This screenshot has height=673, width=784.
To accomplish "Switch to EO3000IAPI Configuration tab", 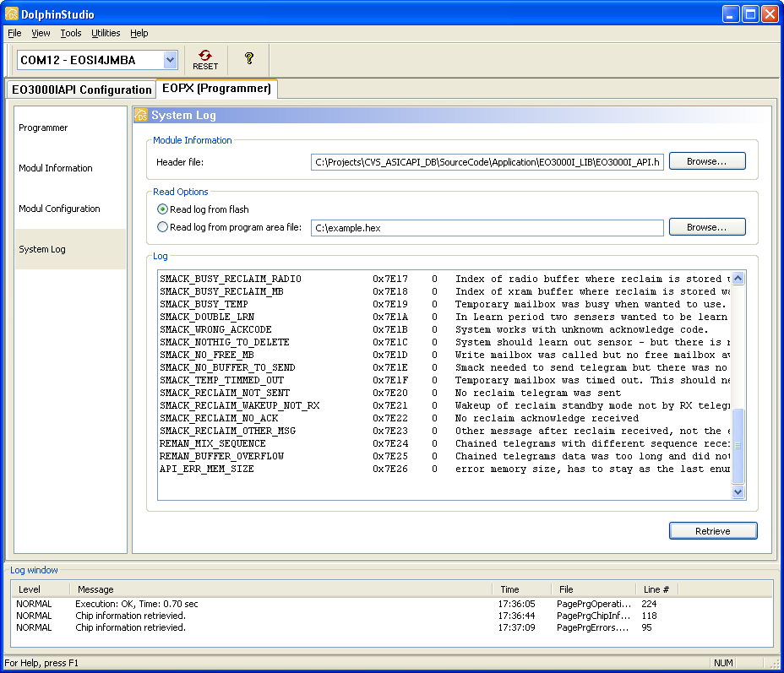I will click(x=81, y=90).
